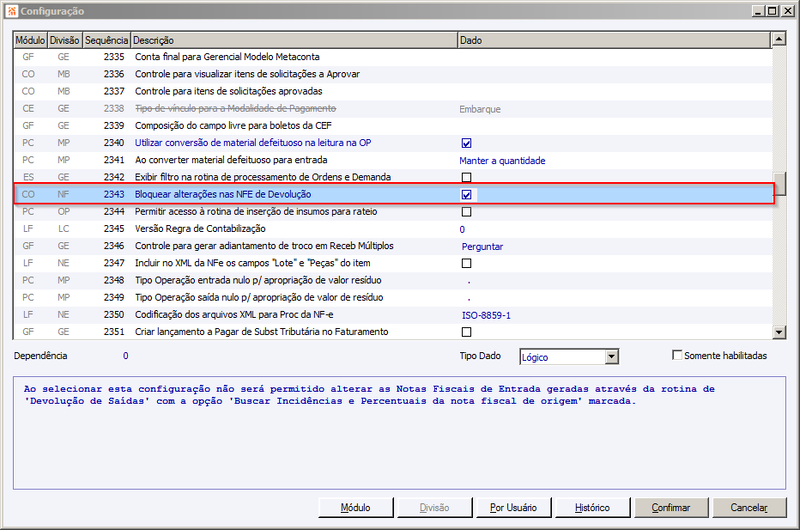The height and width of the screenshot is (530, 800).
Task: Sort by the Divisão column header
Action: pos(65,40)
